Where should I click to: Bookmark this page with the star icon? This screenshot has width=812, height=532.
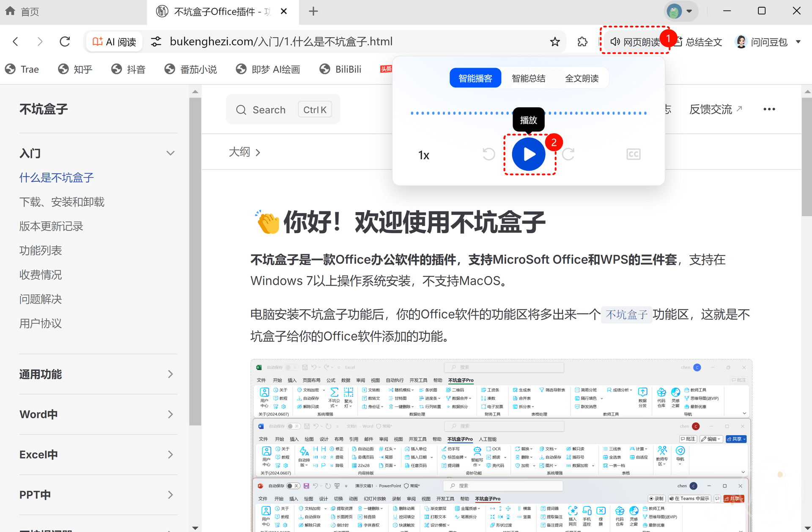pyautogui.click(x=555, y=41)
